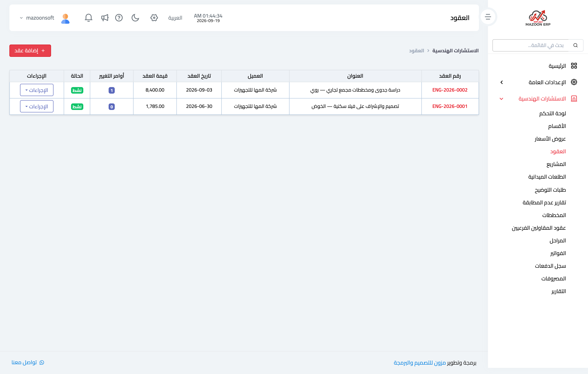The width and height of the screenshot is (588, 374).
Task: Click the العنوان column header
Action: (355, 76)
